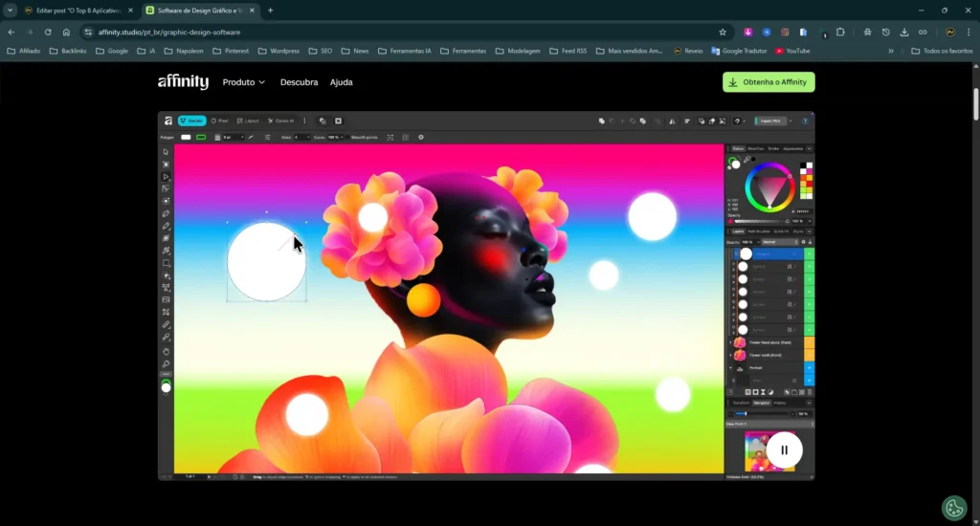
Task: Open the browser Extensions puzzle icon
Action: [840, 32]
